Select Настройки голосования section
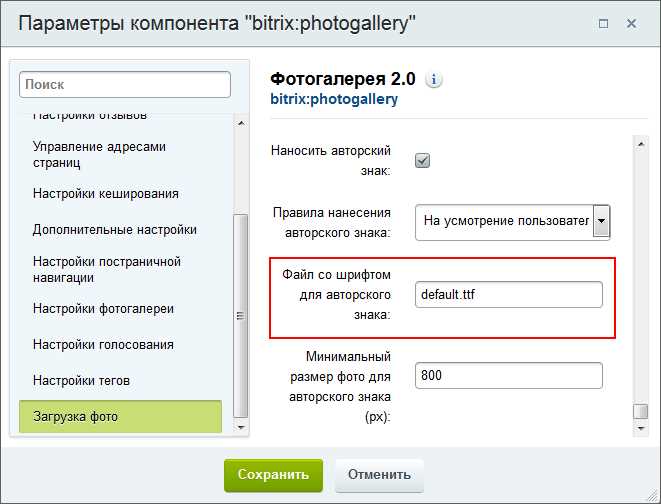 click(x=103, y=345)
